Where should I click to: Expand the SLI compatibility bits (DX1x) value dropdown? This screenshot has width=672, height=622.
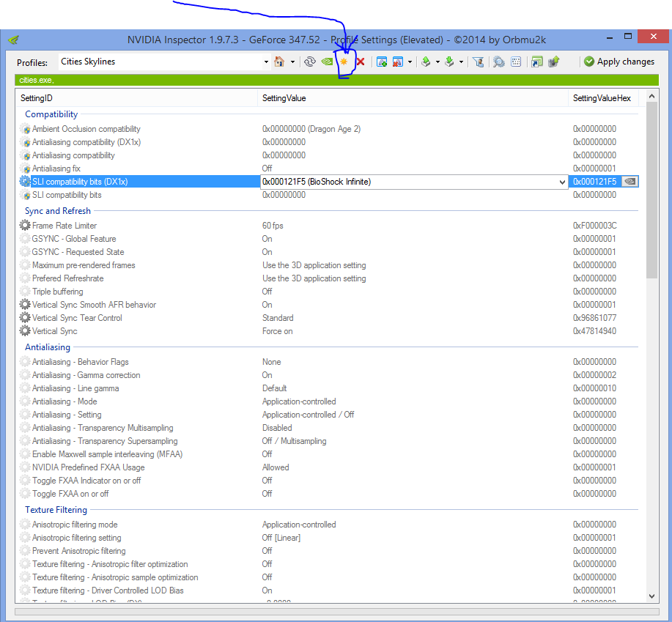pos(562,182)
